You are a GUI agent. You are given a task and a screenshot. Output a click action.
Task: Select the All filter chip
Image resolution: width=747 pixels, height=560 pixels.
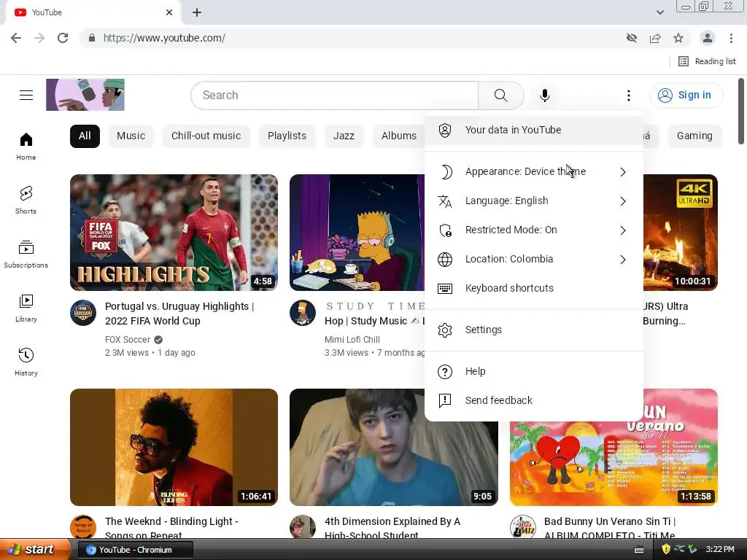click(85, 136)
